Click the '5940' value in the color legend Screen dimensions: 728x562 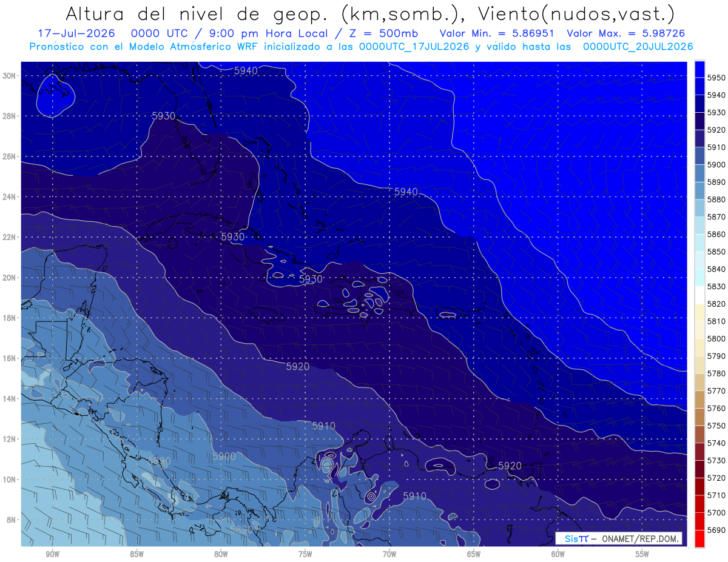click(x=716, y=95)
